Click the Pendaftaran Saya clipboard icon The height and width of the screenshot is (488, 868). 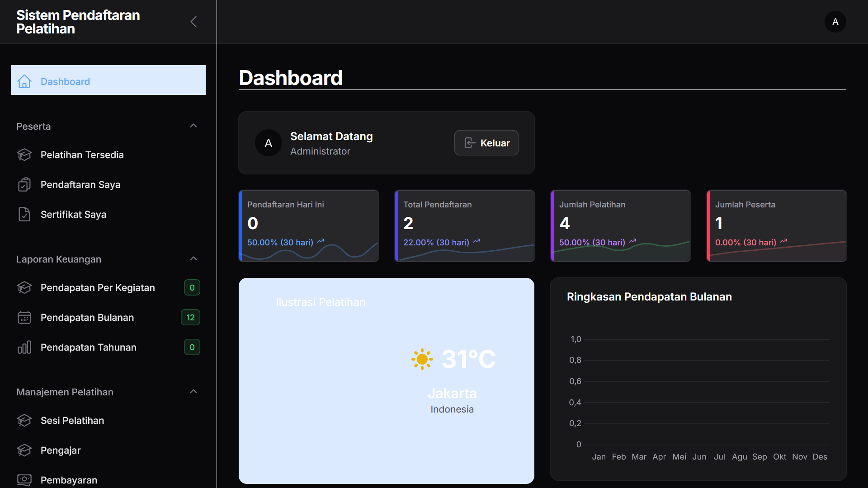tap(24, 184)
